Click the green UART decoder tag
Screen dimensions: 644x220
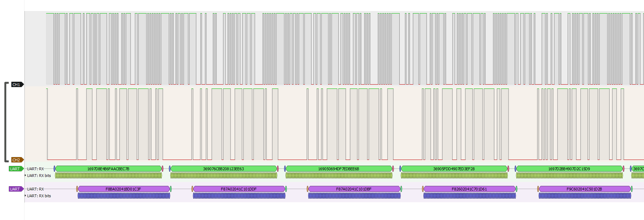click(x=16, y=169)
